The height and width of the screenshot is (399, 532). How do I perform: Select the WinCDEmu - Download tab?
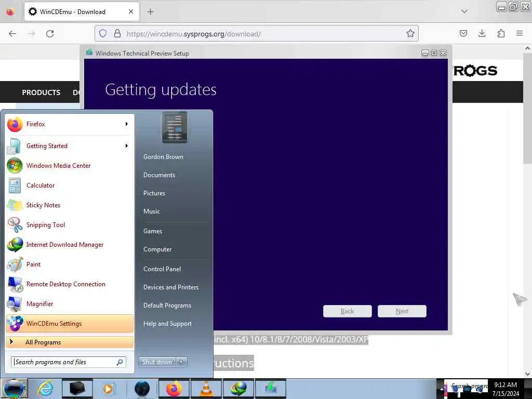[82, 12]
